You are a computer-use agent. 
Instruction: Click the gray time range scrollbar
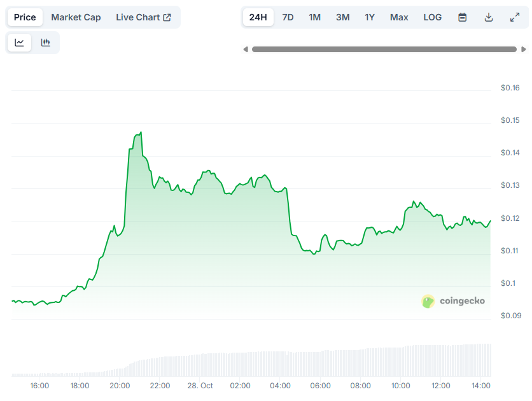(x=384, y=50)
